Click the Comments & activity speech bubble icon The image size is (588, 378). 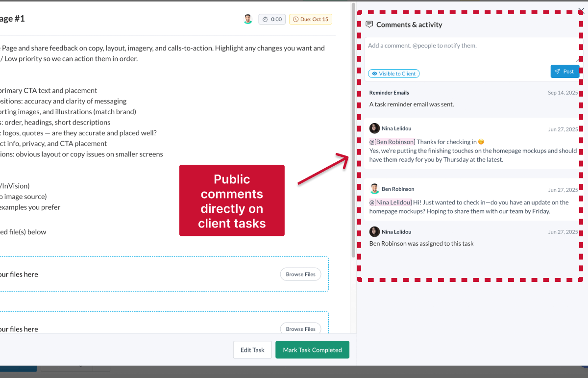tap(369, 24)
